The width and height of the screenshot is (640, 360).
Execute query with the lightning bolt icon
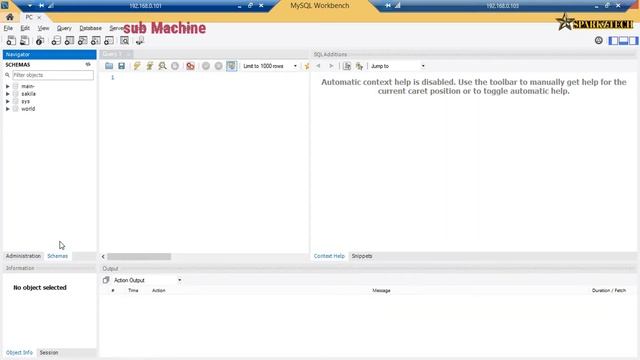coord(137,66)
